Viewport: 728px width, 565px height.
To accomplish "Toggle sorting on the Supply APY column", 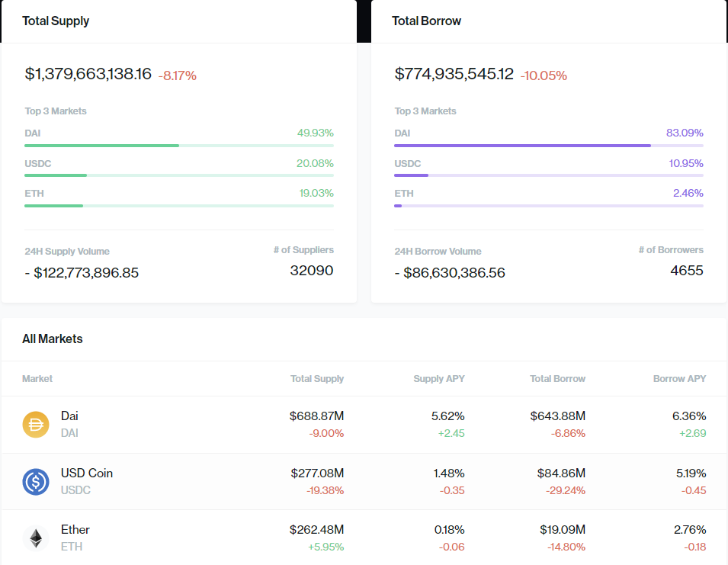I will pyautogui.click(x=439, y=378).
